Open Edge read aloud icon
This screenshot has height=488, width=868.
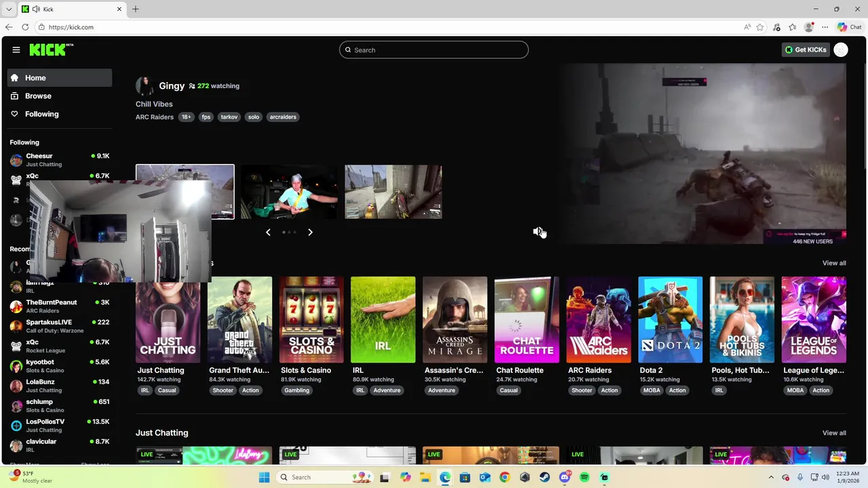(x=747, y=27)
